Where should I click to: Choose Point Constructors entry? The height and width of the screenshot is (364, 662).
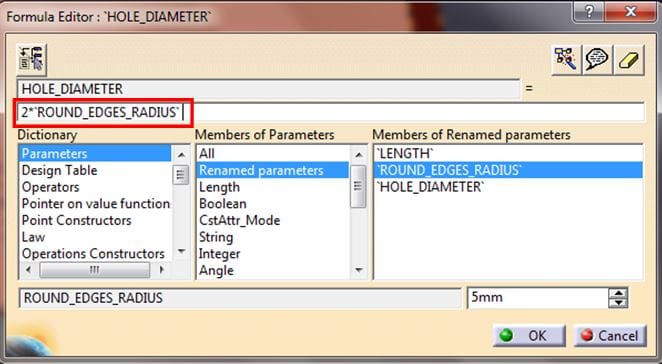coord(76,220)
